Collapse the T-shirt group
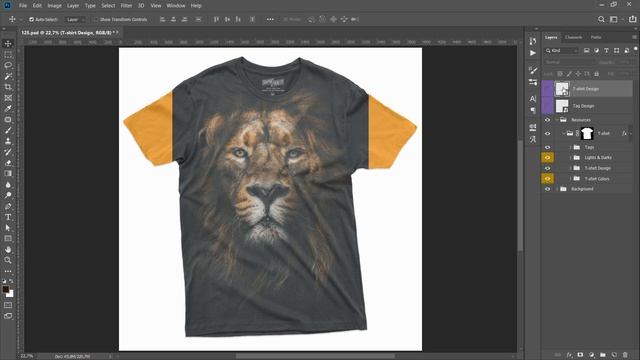 [564, 133]
